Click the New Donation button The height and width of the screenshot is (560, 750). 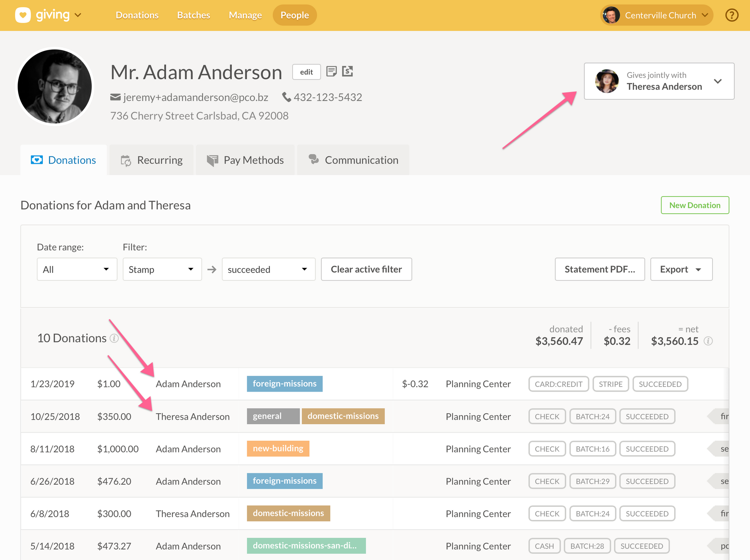694,205
